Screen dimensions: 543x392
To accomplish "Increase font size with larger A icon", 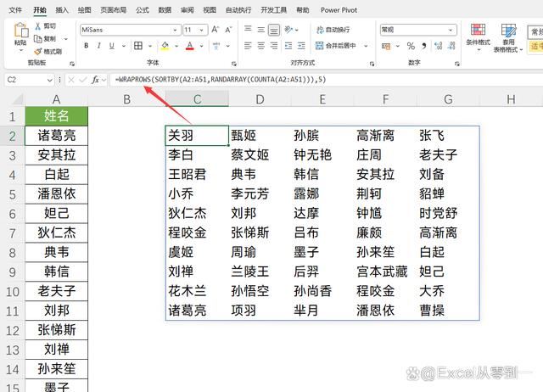I will tap(216, 30).
